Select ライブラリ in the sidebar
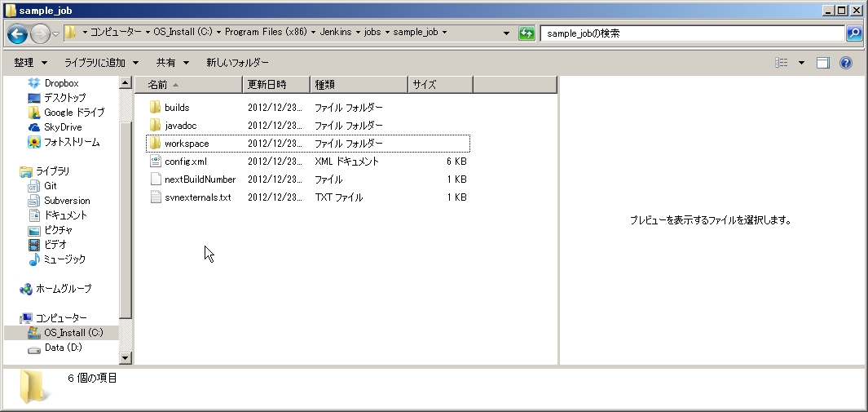The height and width of the screenshot is (412, 868). click(x=52, y=171)
